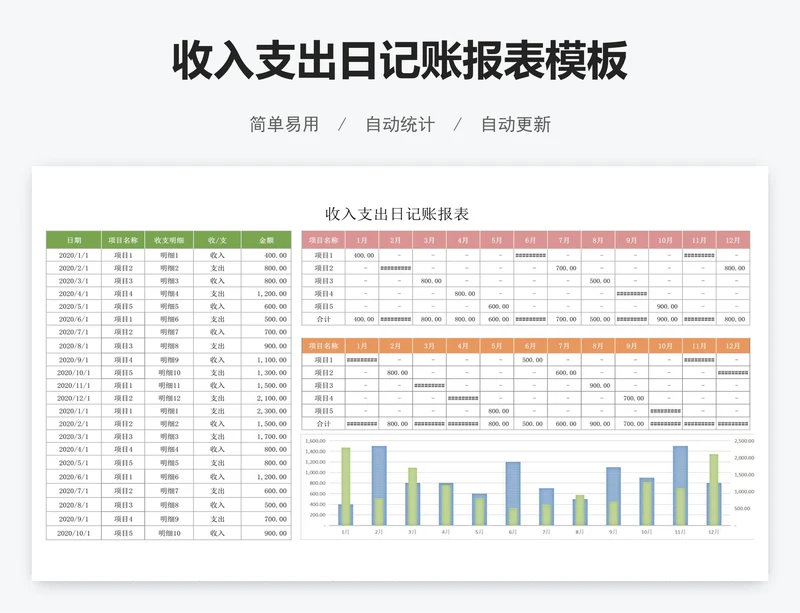Click the red table's 12月 header
Image resolution: width=800 pixels, height=613 pixels.
(x=733, y=240)
